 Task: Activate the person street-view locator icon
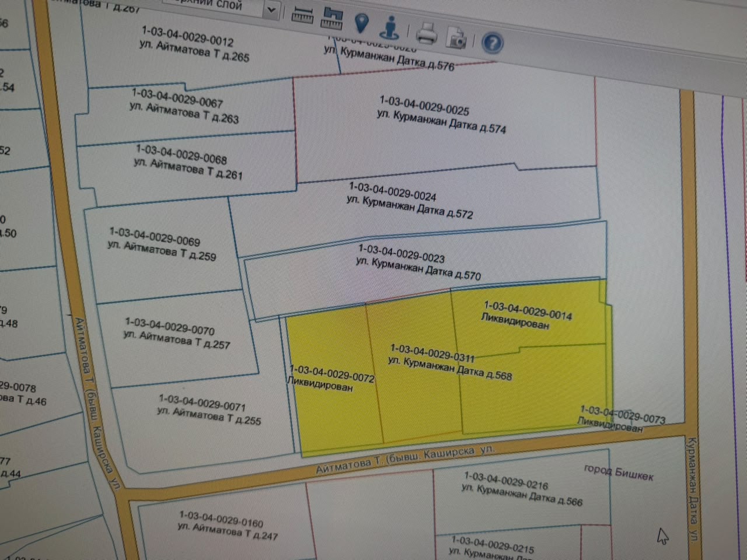(389, 27)
